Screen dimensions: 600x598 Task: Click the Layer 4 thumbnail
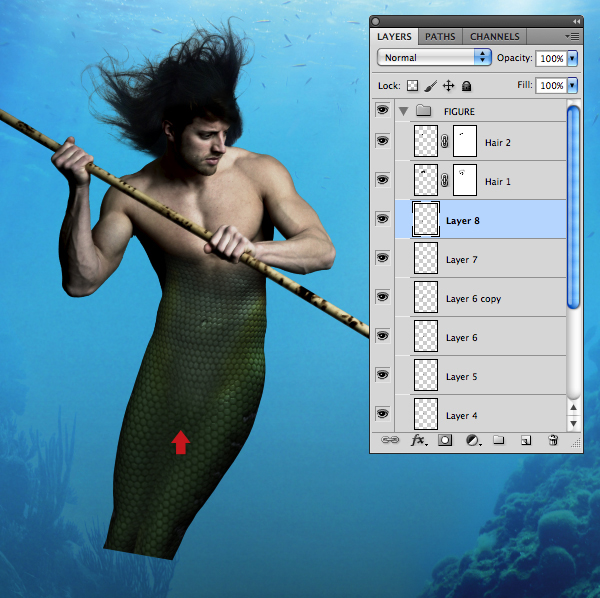426,414
